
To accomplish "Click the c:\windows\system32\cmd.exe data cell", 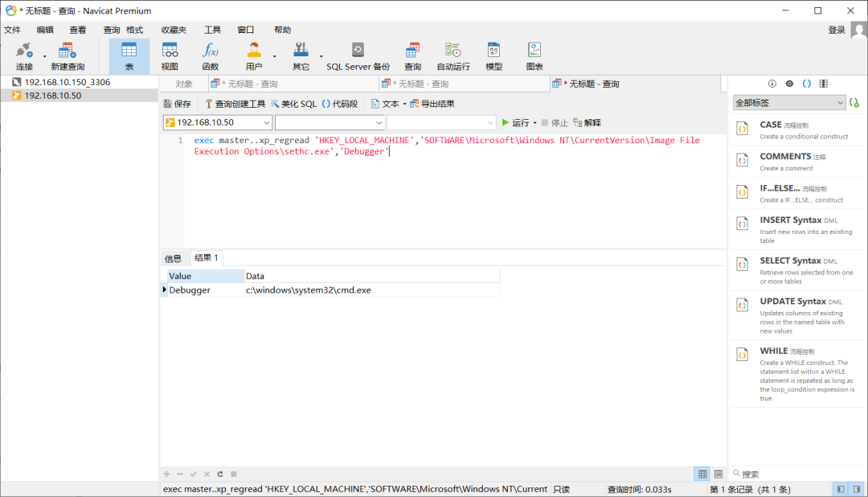I will 372,290.
